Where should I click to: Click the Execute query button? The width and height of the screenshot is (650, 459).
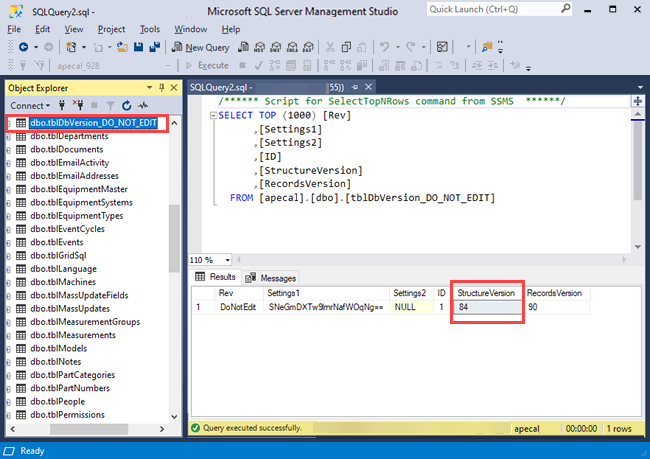point(206,65)
